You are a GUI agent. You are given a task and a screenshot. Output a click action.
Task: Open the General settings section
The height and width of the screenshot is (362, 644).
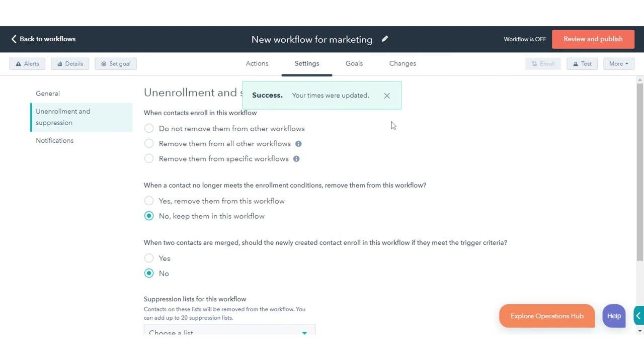click(48, 94)
